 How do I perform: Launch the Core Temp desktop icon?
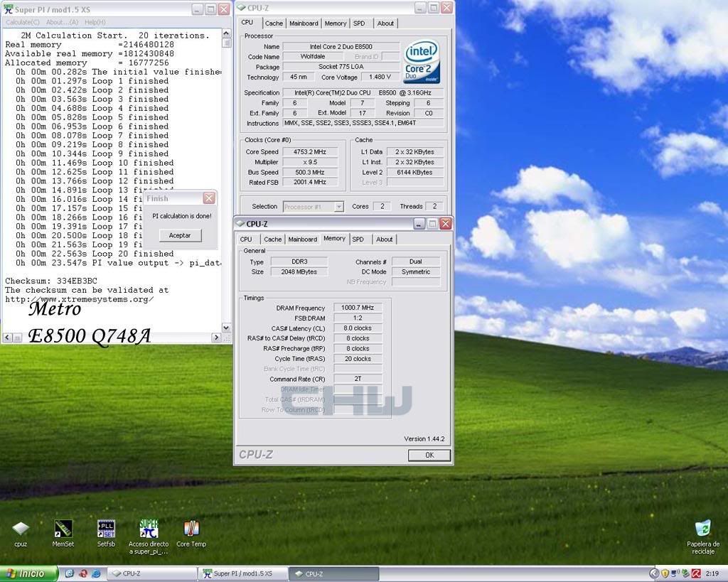(191, 533)
